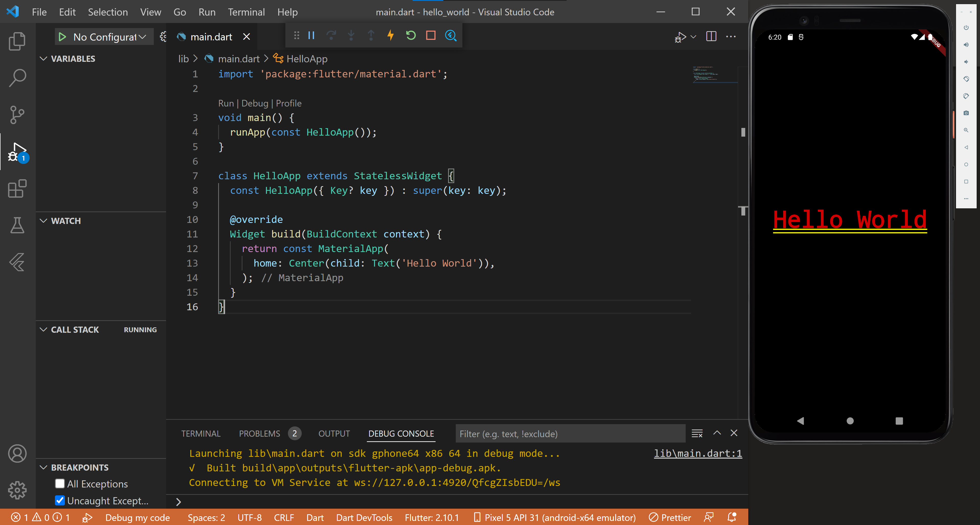The height and width of the screenshot is (525, 980).
Task: Collapse the WATCH section
Action: pyautogui.click(x=44, y=221)
